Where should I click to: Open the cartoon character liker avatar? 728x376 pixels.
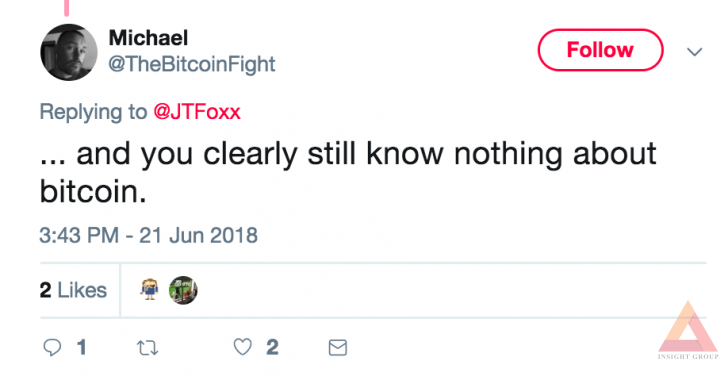pos(149,290)
